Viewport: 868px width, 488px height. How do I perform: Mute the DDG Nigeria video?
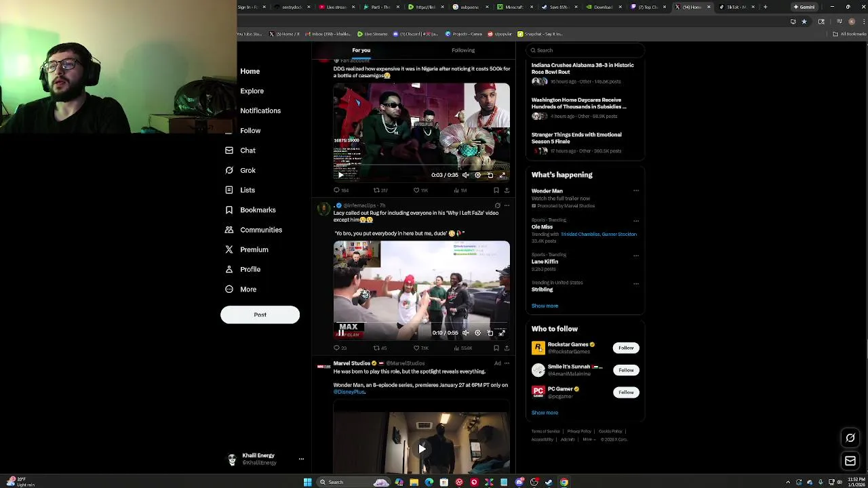tap(465, 175)
